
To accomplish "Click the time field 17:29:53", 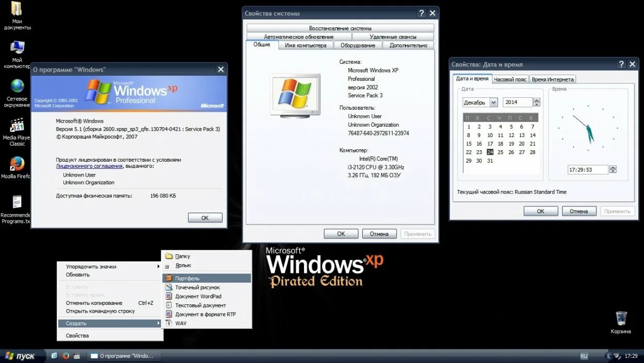I will point(588,169).
